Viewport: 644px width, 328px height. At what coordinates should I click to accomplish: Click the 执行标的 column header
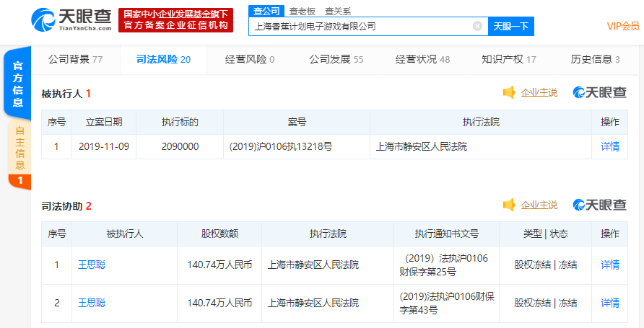pyautogui.click(x=180, y=122)
